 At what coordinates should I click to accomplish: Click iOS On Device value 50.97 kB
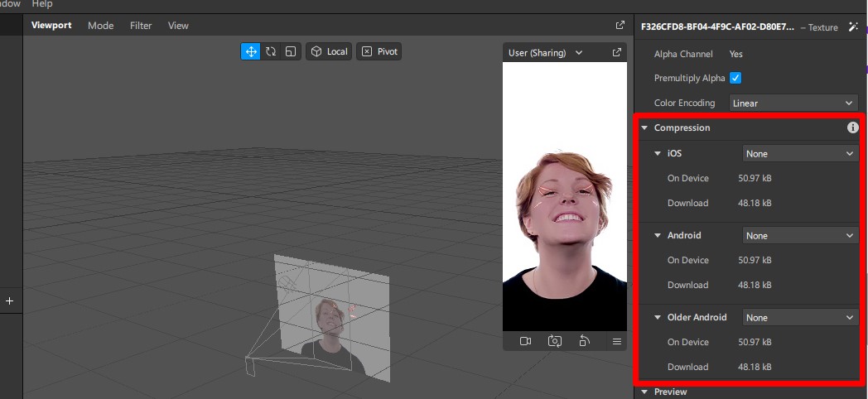point(755,178)
